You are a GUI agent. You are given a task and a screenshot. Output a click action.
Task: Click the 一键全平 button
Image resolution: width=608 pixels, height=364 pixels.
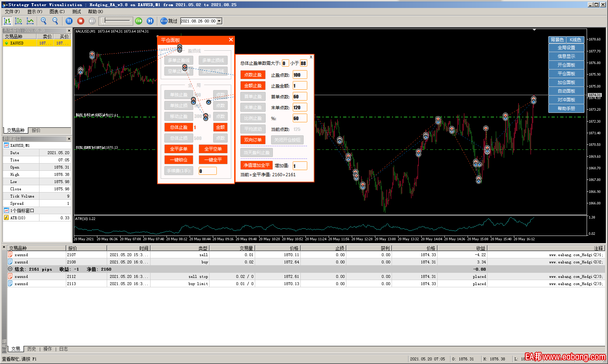pyautogui.click(x=213, y=160)
